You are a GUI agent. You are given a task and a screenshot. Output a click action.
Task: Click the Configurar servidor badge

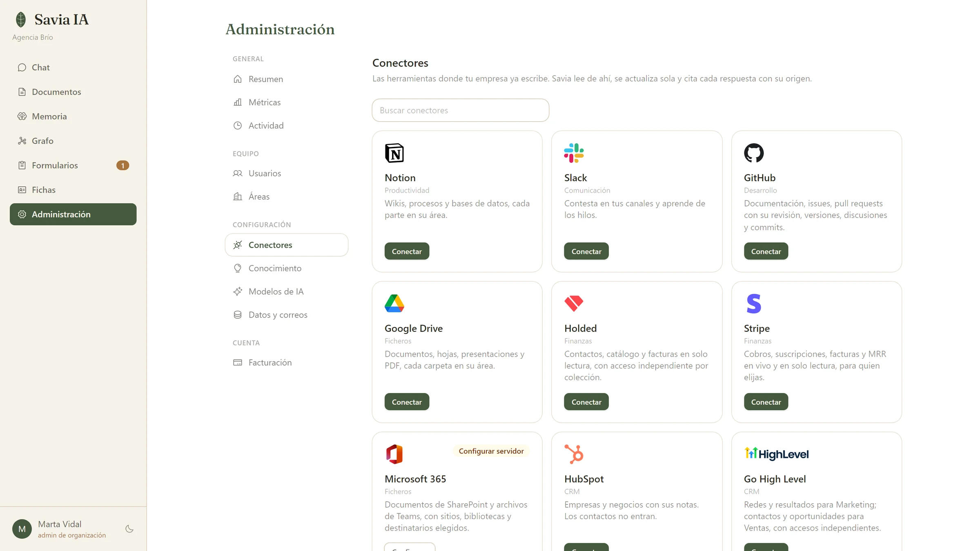point(491,451)
